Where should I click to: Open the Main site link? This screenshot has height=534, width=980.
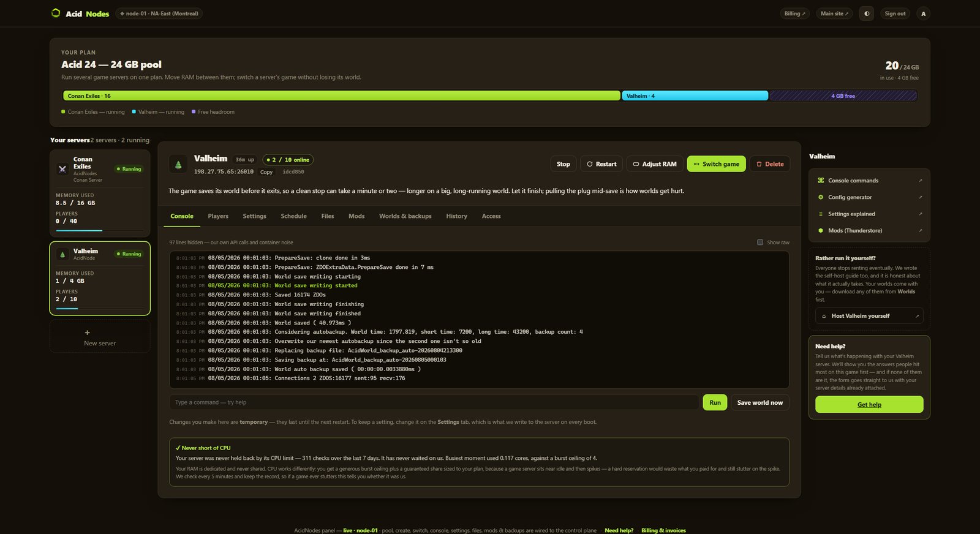834,13
